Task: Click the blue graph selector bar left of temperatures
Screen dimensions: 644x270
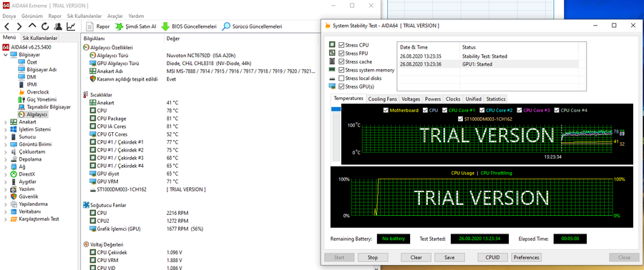Action: coord(336,109)
